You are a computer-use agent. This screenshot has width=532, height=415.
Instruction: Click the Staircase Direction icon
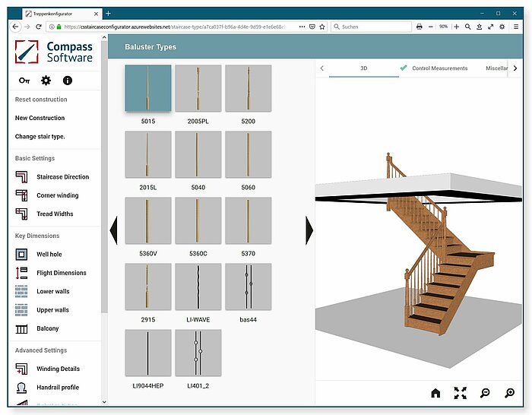[x=21, y=177]
